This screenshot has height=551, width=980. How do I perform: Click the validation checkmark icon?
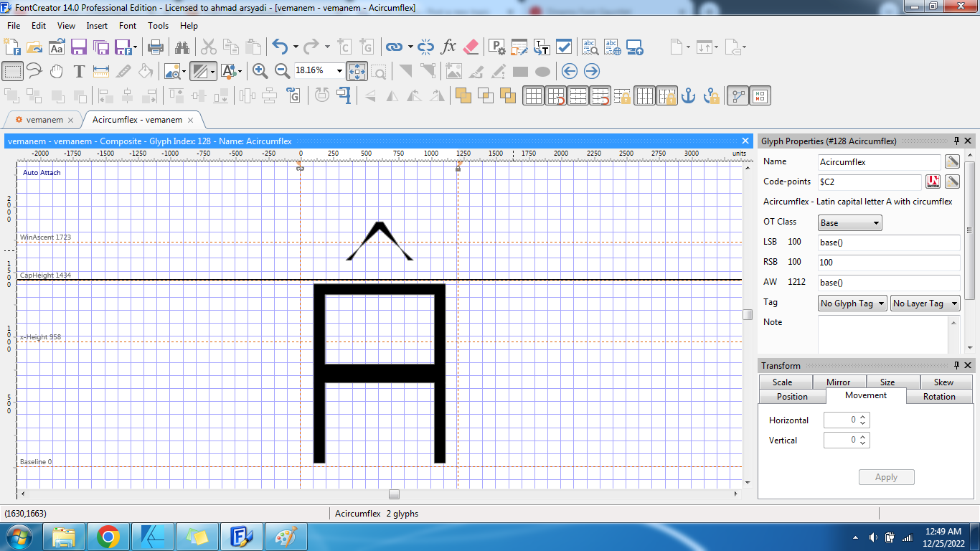pos(564,47)
